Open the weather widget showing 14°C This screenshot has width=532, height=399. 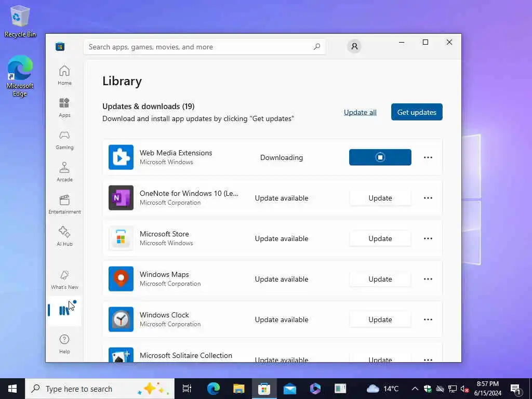click(x=382, y=389)
